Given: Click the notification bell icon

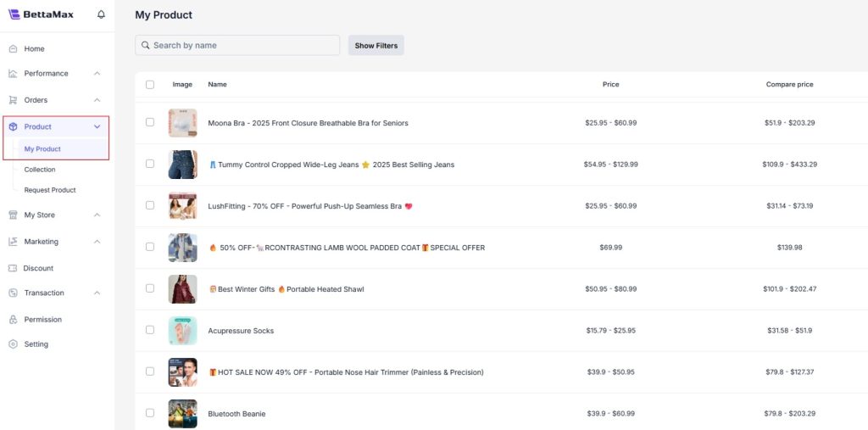Looking at the screenshot, I should pyautogui.click(x=102, y=14).
